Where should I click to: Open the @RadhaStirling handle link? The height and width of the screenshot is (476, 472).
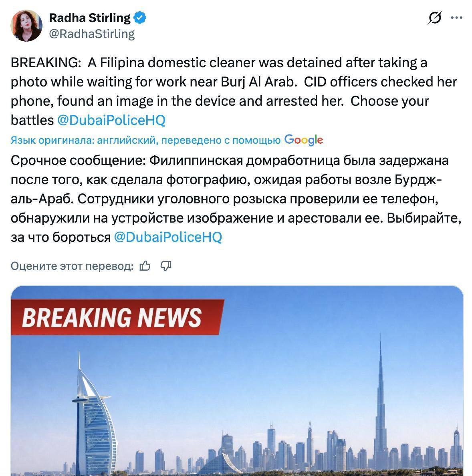coord(92,34)
